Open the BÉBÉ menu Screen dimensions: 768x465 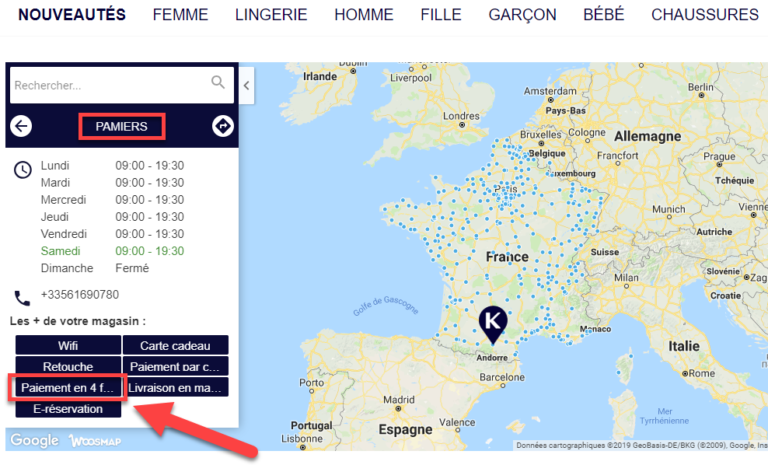603,15
